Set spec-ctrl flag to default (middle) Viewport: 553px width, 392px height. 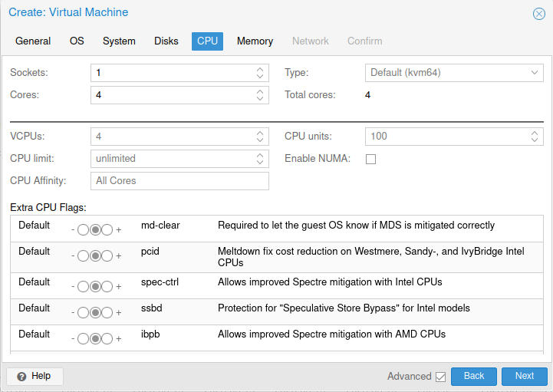[x=95, y=287]
